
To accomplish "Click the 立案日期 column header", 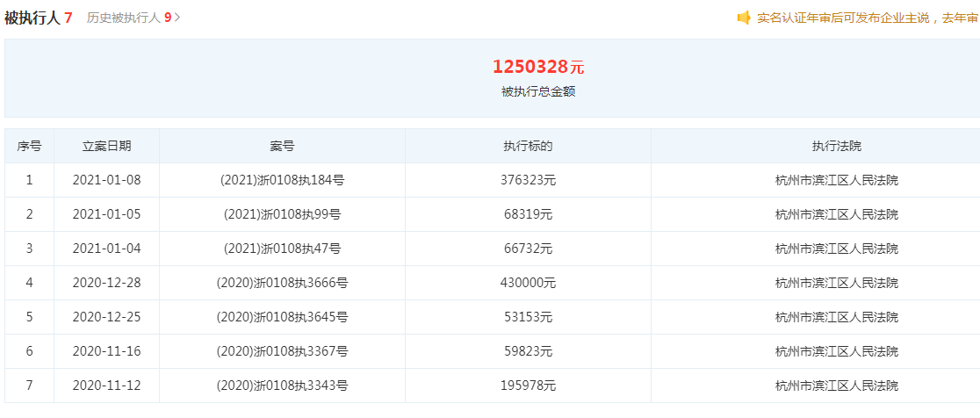I will click(107, 146).
